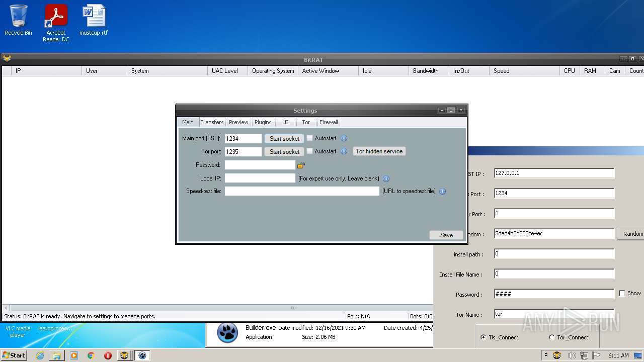Screen dimensions: 644x362
Task: Enable Autostart for Tor port
Action: point(310,151)
